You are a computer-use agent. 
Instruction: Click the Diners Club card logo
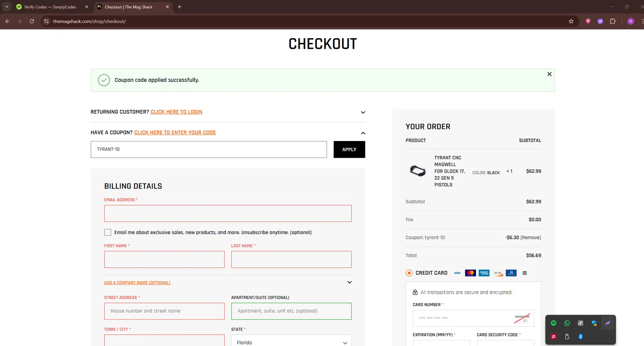tap(511, 273)
